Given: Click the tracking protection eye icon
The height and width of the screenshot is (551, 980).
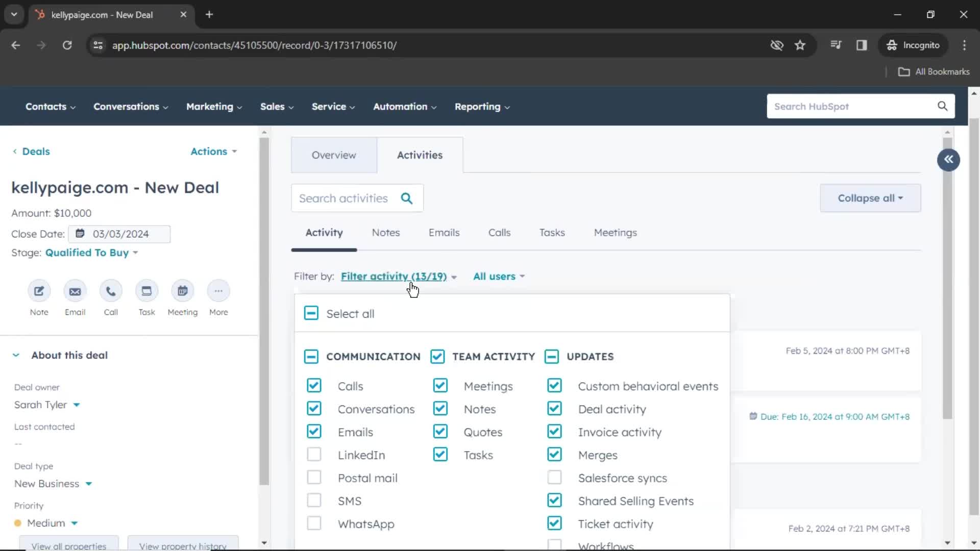Looking at the screenshot, I should coord(777,45).
